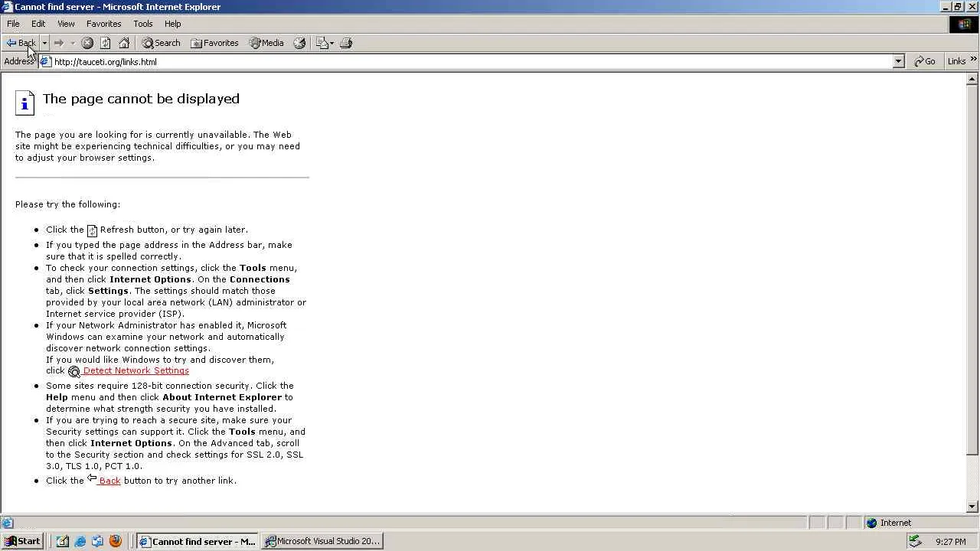This screenshot has width=980, height=551.
Task: Click the Back link in the page
Action: (109, 481)
